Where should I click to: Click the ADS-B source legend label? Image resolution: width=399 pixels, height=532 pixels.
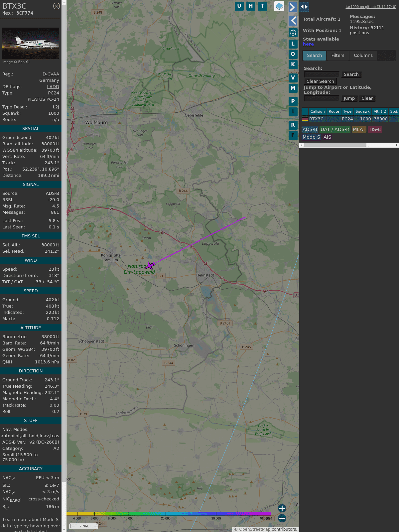click(x=310, y=130)
